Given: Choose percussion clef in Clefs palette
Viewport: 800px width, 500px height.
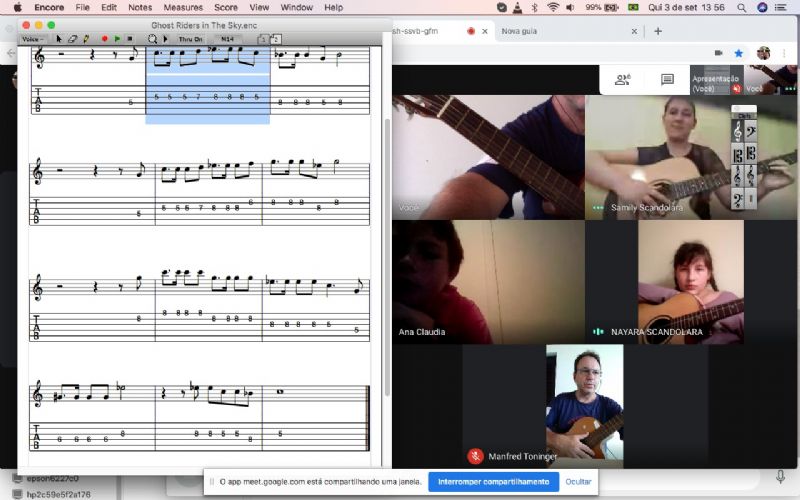Looking at the screenshot, I should pyautogui.click(x=751, y=198).
